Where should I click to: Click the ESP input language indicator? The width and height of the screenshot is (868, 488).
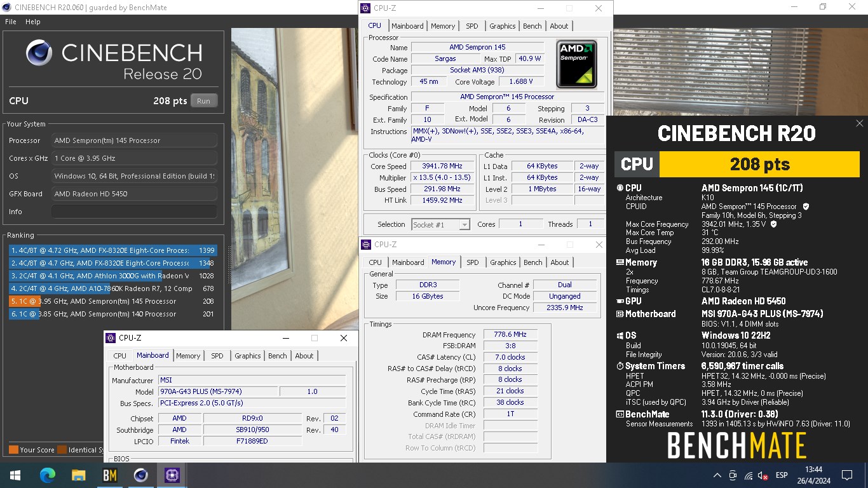(782, 475)
